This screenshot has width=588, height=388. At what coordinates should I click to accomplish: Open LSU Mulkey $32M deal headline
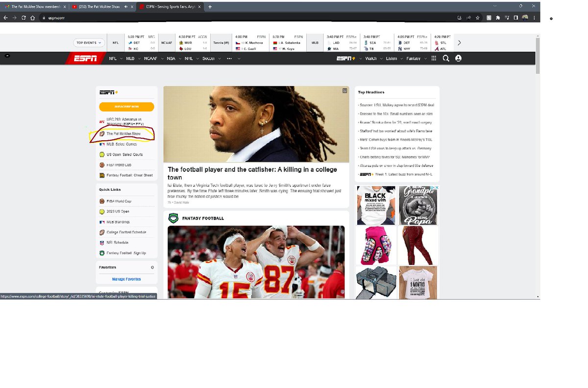click(x=396, y=105)
